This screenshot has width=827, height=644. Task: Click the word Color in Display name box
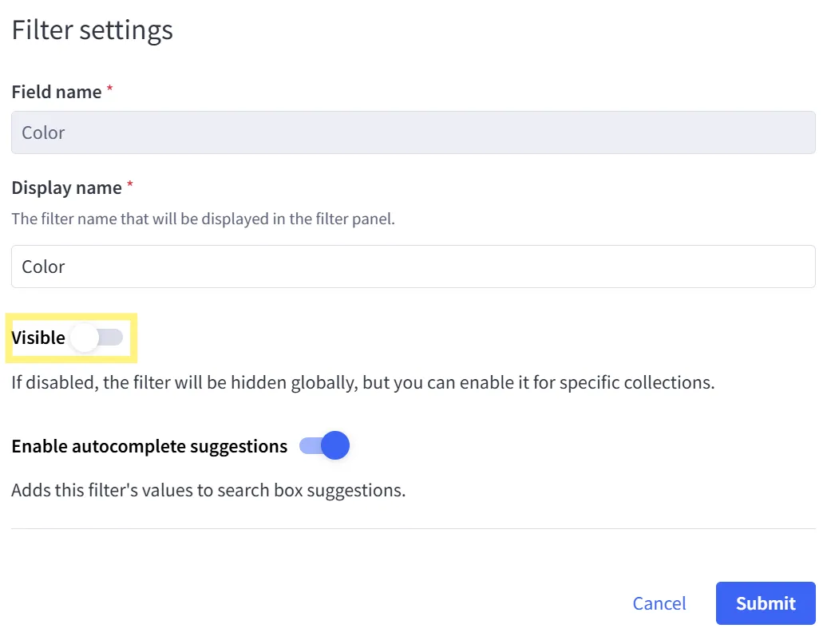tap(43, 267)
